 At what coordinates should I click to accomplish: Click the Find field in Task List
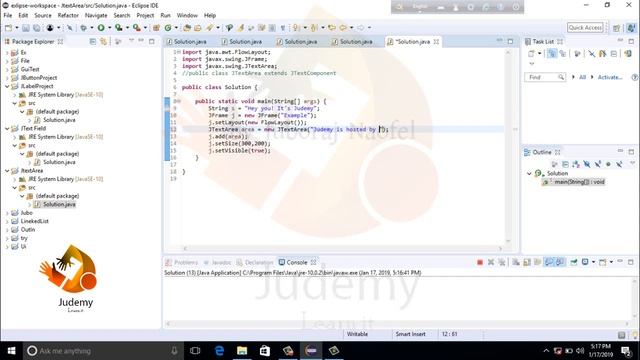(545, 77)
